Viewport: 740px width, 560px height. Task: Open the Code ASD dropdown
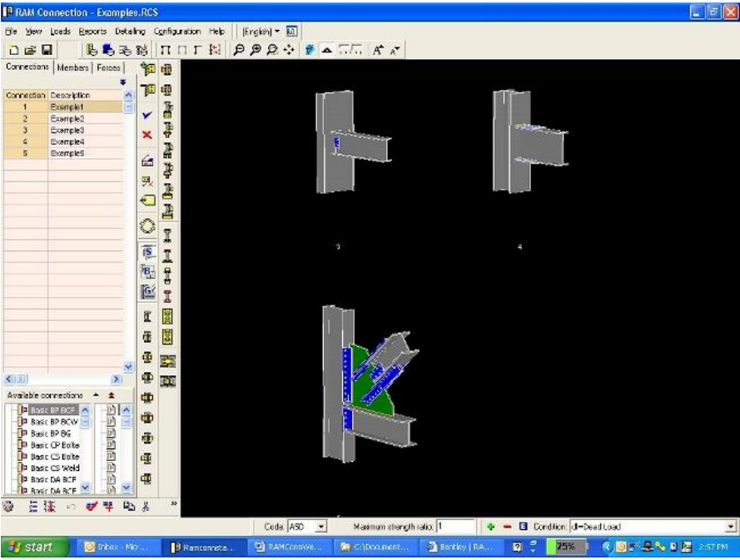[321, 527]
